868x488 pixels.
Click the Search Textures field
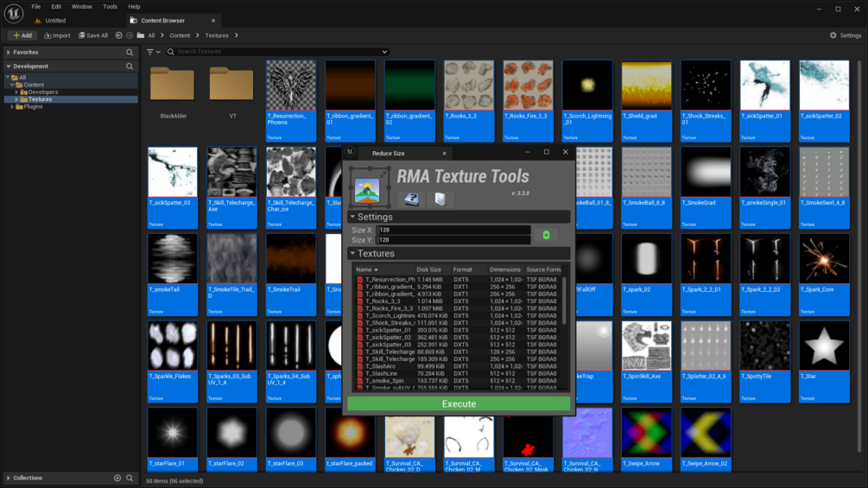[276, 52]
